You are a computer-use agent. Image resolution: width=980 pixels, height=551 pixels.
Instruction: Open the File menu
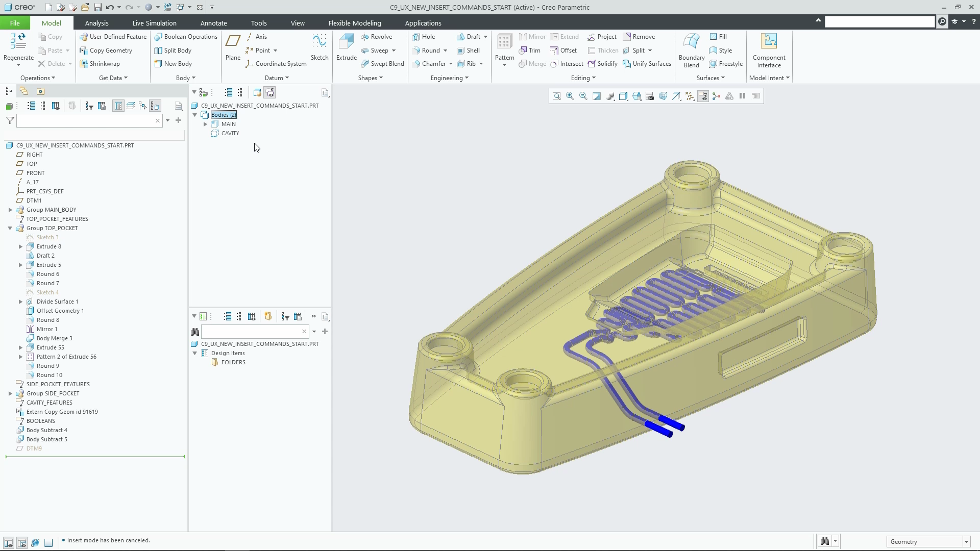pos(15,23)
